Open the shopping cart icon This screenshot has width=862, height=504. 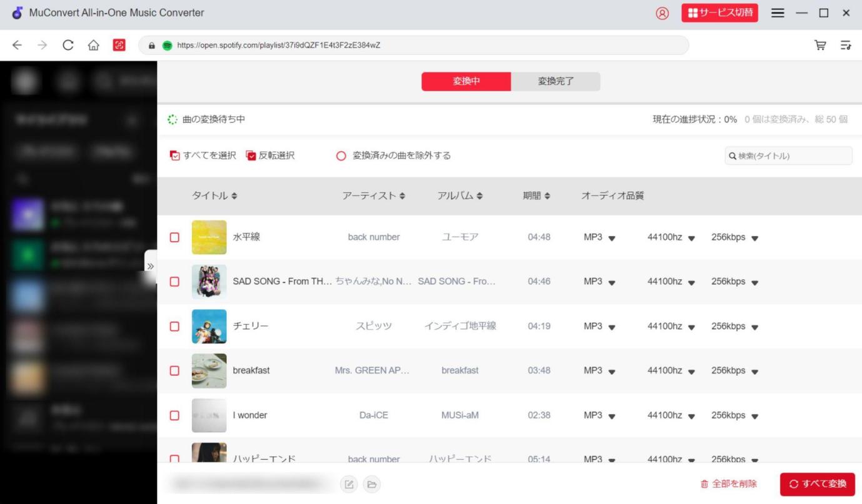[820, 45]
